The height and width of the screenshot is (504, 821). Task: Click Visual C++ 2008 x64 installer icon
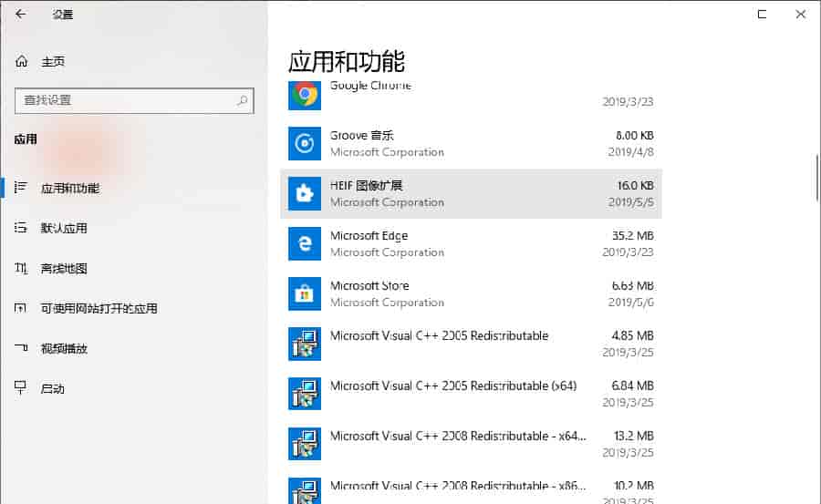pos(305,444)
